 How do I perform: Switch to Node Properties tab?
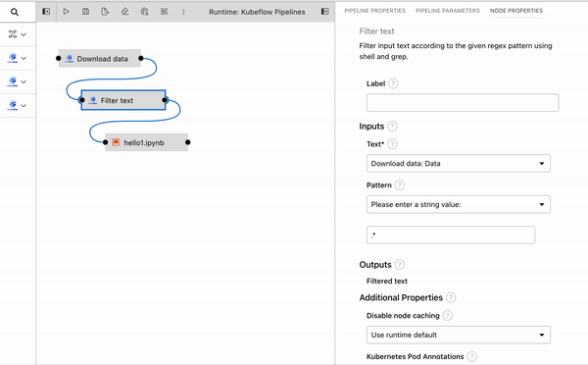coord(516,11)
